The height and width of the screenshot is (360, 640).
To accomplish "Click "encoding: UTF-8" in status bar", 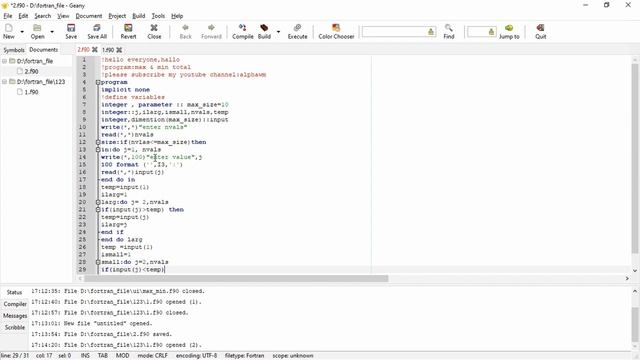I will (196, 356).
